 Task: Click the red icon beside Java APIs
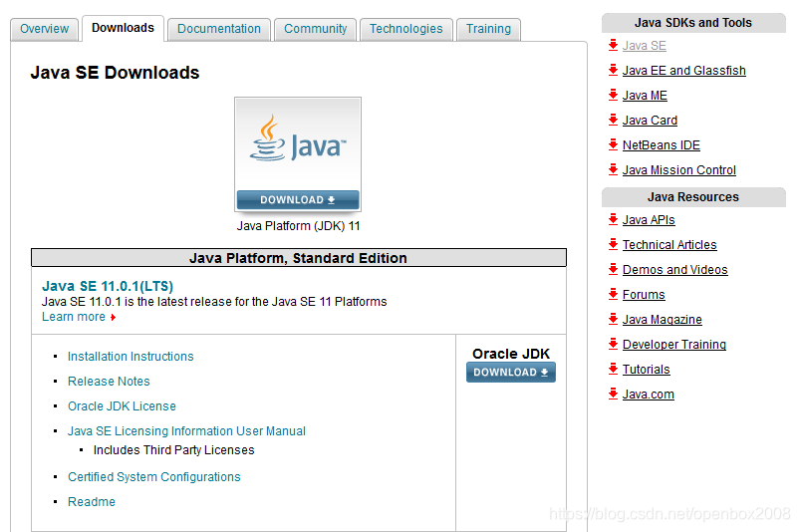point(614,220)
